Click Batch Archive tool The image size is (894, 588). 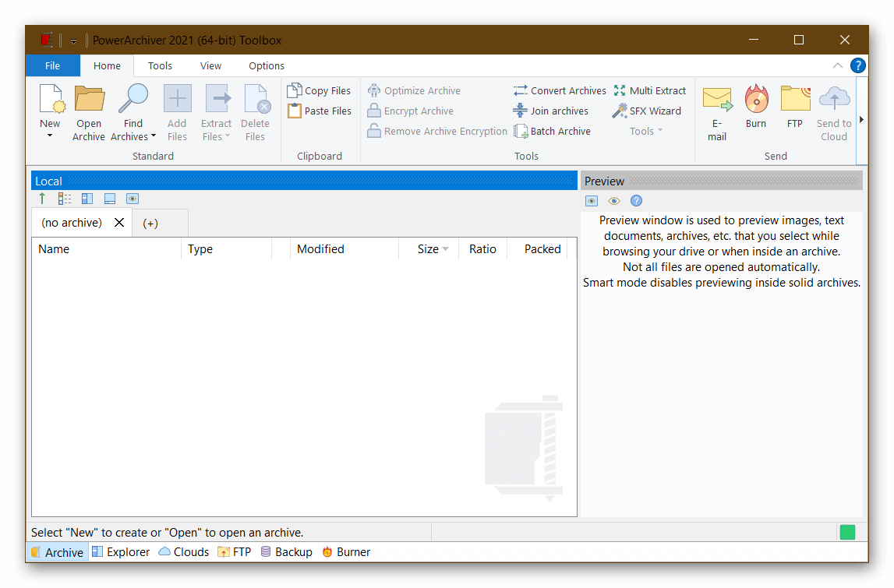point(552,131)
